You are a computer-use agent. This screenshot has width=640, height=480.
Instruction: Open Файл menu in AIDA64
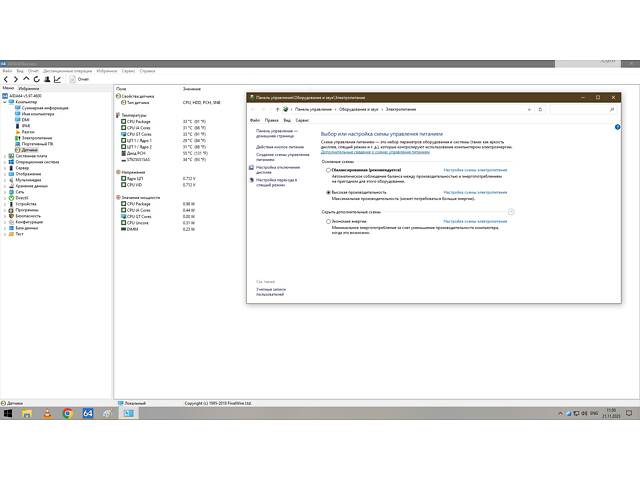point(7,71)
